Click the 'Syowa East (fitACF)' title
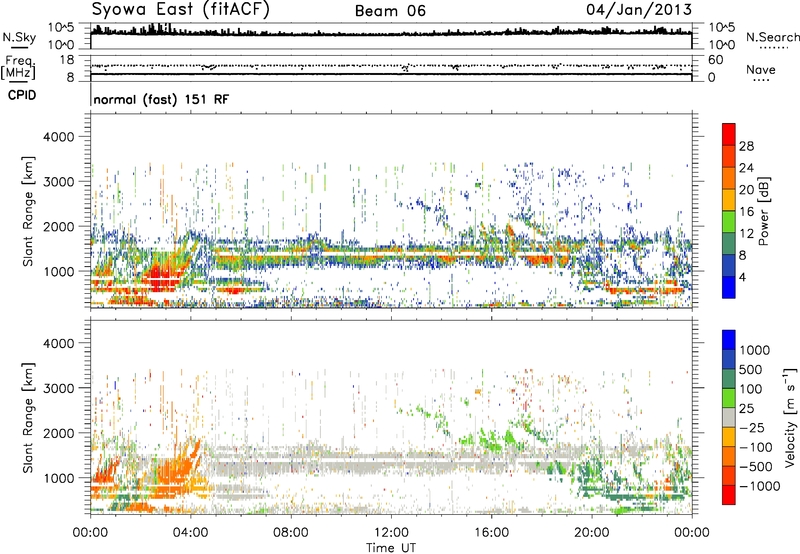800x554 pixels. [x=181, y=10]
